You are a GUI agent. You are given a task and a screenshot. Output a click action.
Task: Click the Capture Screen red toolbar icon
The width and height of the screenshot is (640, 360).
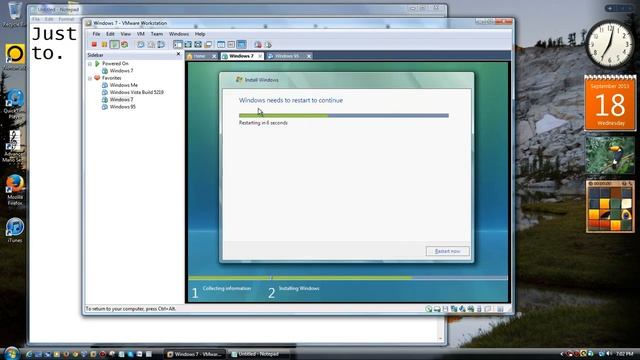tap(258, 44)
